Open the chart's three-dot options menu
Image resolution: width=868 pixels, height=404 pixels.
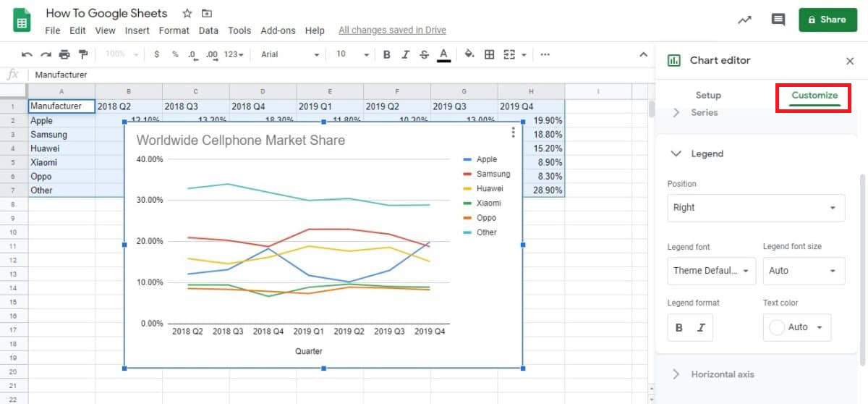click(x=513, y=132)
